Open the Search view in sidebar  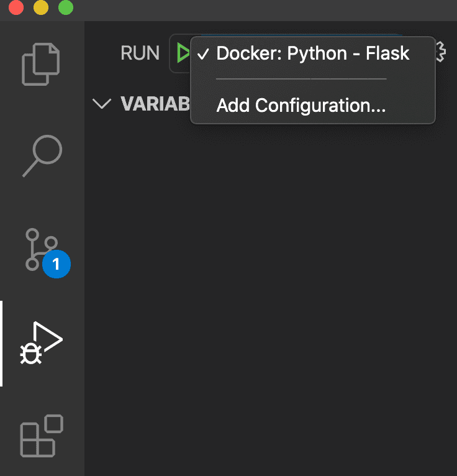click(42, 155)
